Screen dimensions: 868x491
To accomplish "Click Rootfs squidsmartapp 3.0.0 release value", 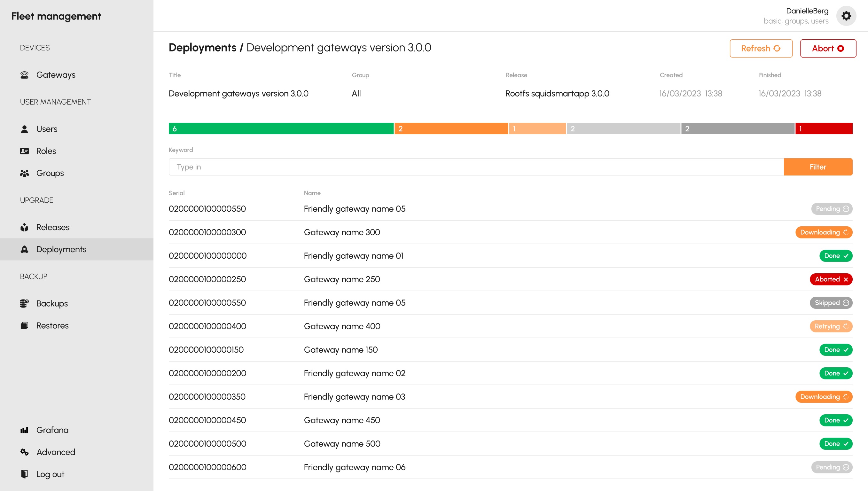I will pyautogui.click(x=557, y=94).
